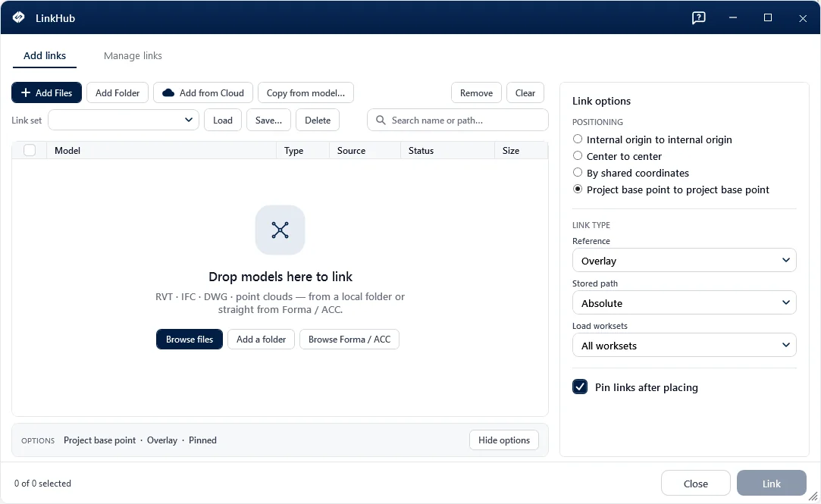Click Browse files in drop area
The width and height of the screenshot is (821, 504).
pos(190,339)
